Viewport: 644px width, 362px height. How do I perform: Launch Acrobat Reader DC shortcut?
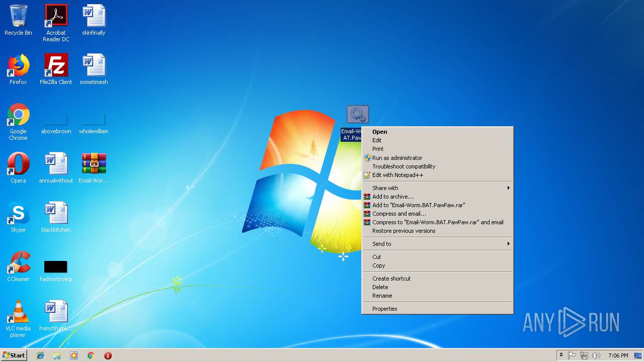point(56,23)
